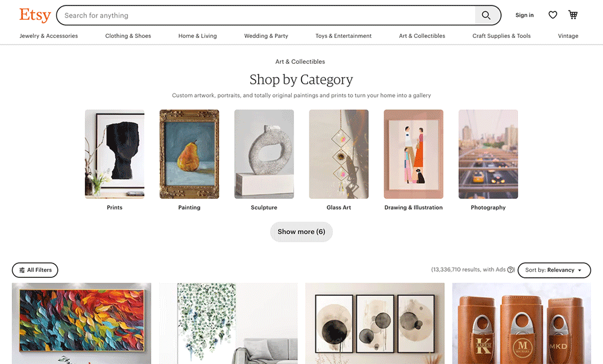Viewport: 603px width, 364px height.
Task: Open the Photography category thumbnail
Action: (488, 154)
